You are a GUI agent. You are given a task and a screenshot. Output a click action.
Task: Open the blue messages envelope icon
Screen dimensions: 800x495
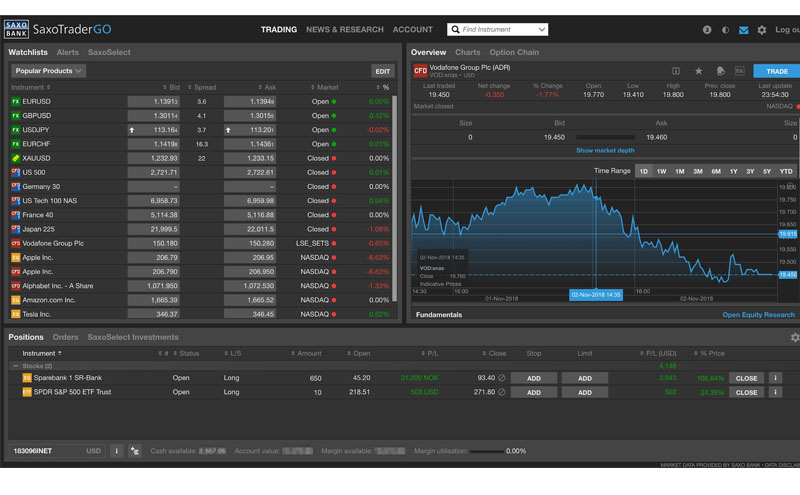tap(743, 30)
